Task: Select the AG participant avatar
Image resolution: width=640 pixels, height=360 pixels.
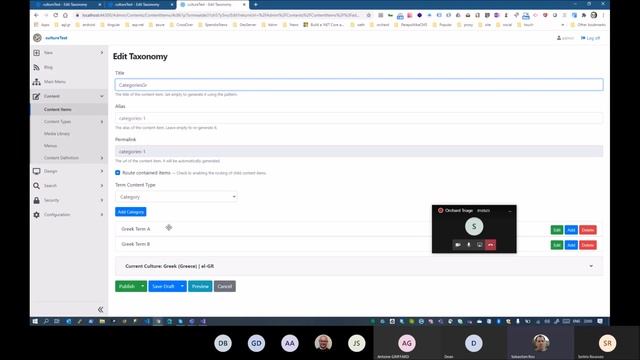Action: pyautogui.click(x=407, y=343)
